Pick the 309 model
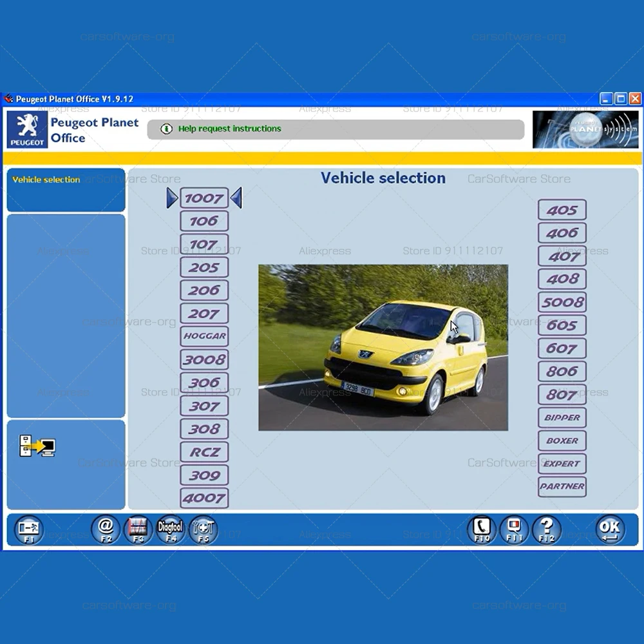644x644 pixels. point(204,475)
